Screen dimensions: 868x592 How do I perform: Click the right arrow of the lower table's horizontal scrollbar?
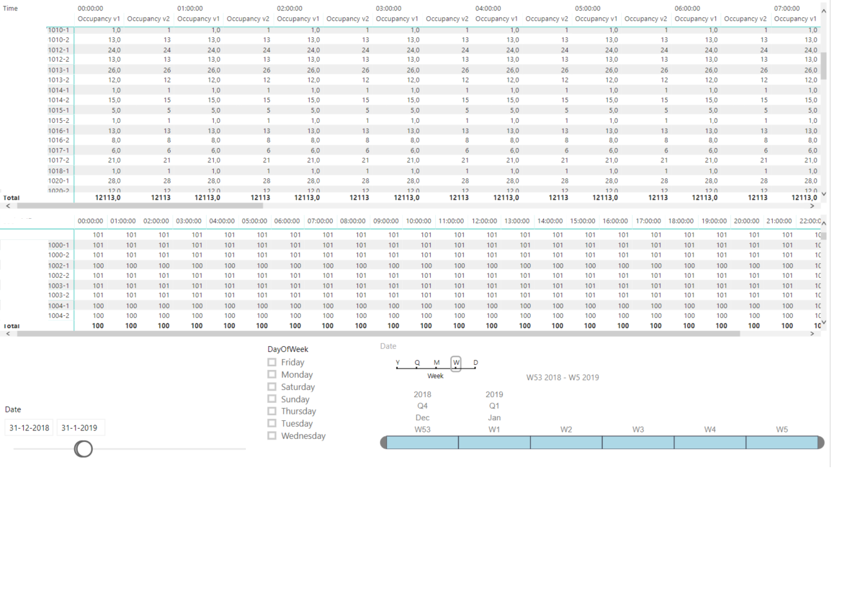click(x=812, y=333)
